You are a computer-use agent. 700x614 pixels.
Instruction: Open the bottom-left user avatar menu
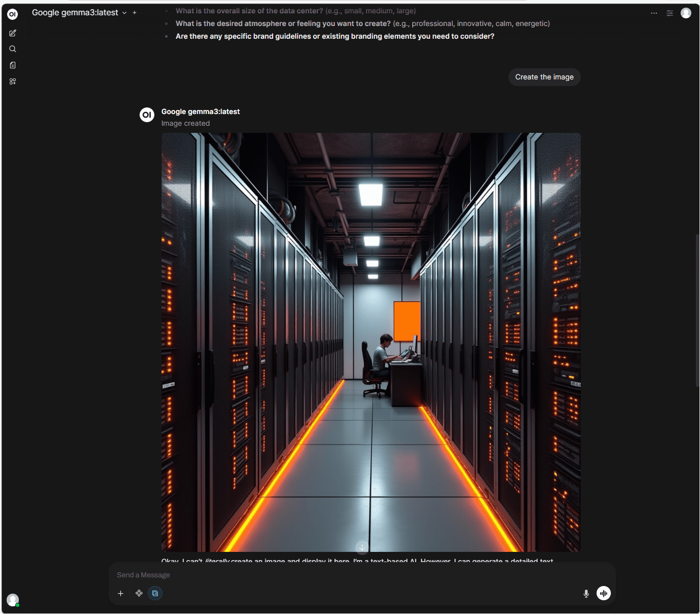tap(13, 600)
